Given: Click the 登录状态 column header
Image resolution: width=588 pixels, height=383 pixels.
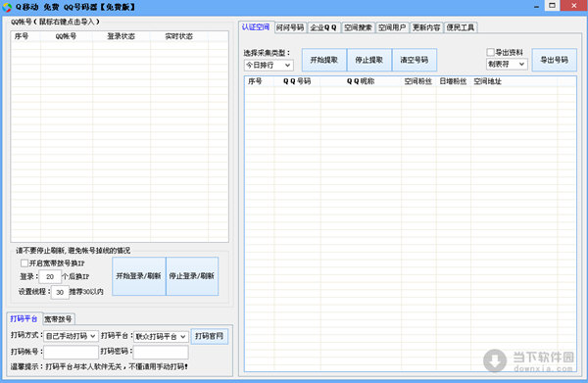Looking at the screenshot, I should pyautogui.click(x=121, y=36).
